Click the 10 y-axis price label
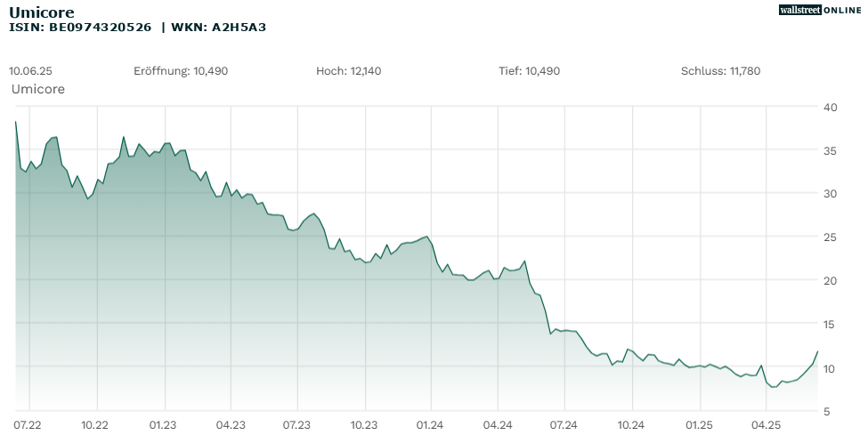 click(831, 368)
